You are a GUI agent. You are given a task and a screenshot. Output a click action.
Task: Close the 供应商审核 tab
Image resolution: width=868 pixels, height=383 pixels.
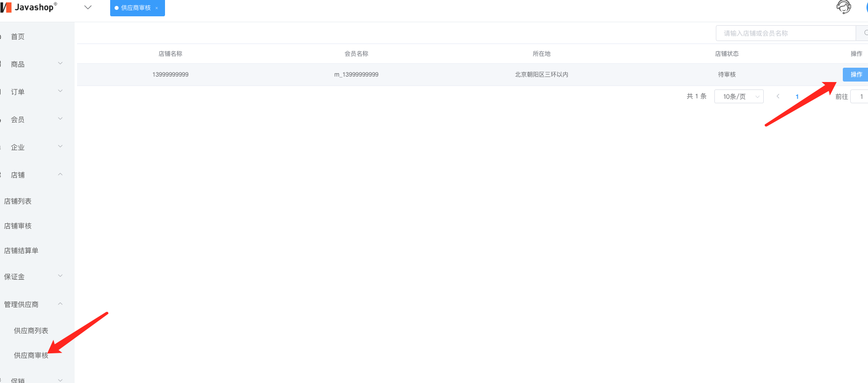pyautogui.click(x=157, y=8)
